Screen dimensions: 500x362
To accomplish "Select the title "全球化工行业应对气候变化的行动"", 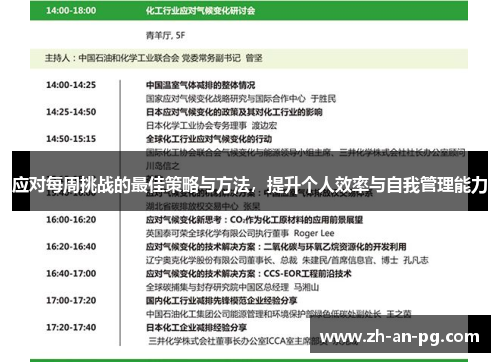I will click(x=209, y=139).
